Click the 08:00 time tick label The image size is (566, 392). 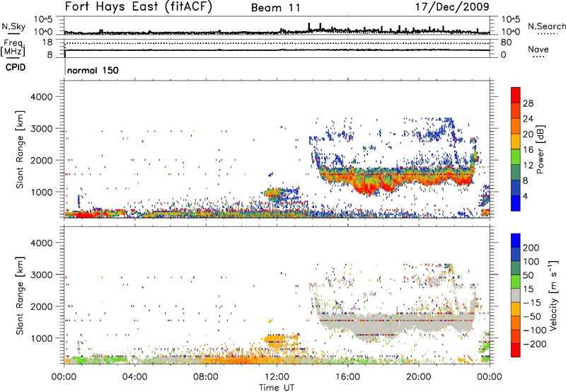[x=206, y=377]
